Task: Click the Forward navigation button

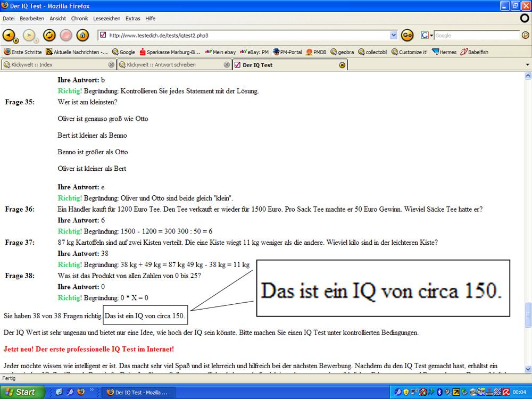Action: point(29,36)
